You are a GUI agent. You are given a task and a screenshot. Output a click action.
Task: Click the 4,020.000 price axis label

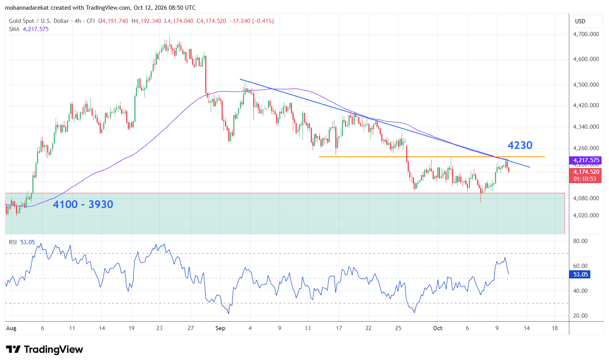tap(586, 215)
